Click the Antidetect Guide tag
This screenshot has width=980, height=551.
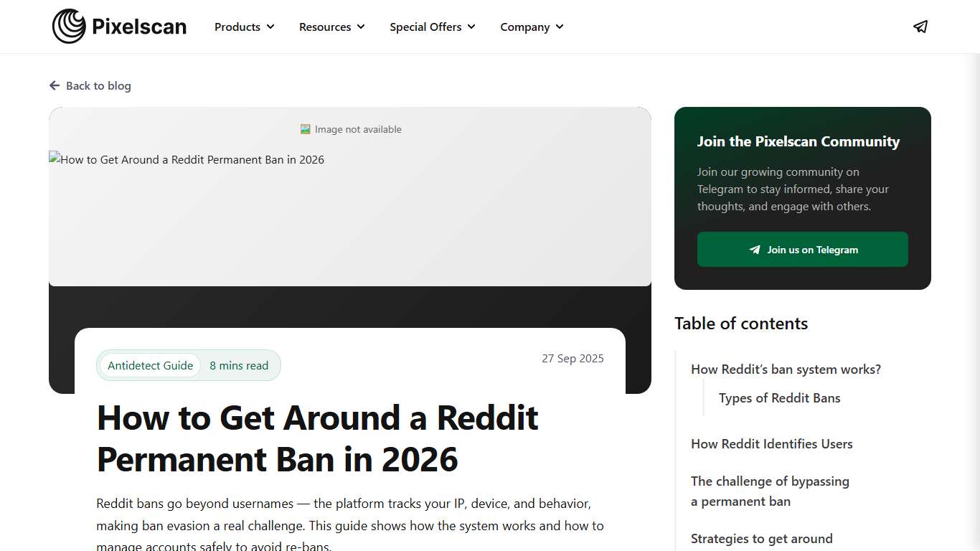tap(150, 365)
